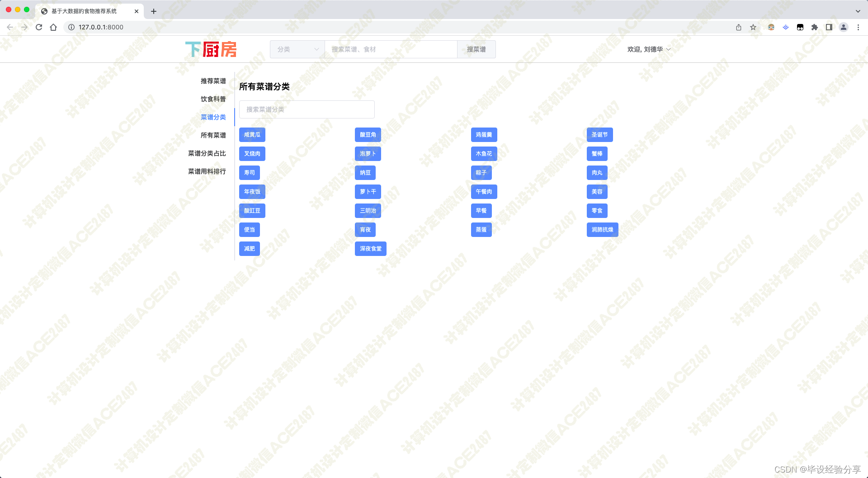
Task: Select the 宵夜 category tag
Action: tap(365, 230)
